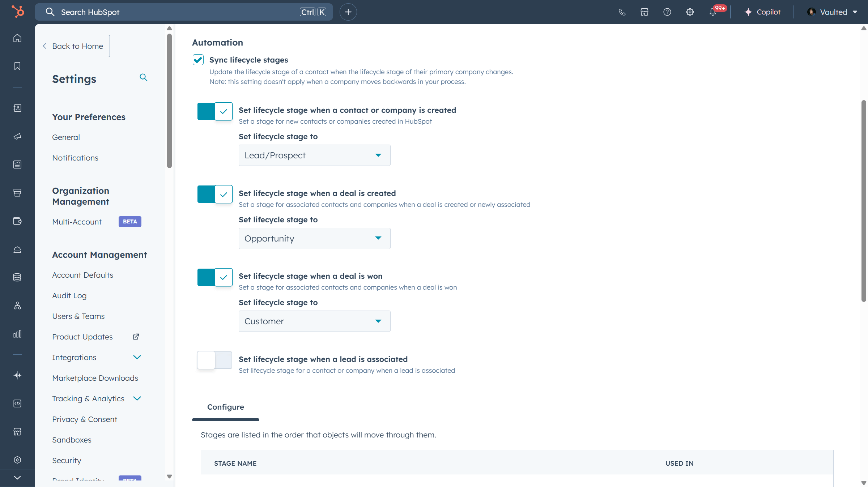Open the Customer lifecycle stage dropdown

(x=314, y=321)
